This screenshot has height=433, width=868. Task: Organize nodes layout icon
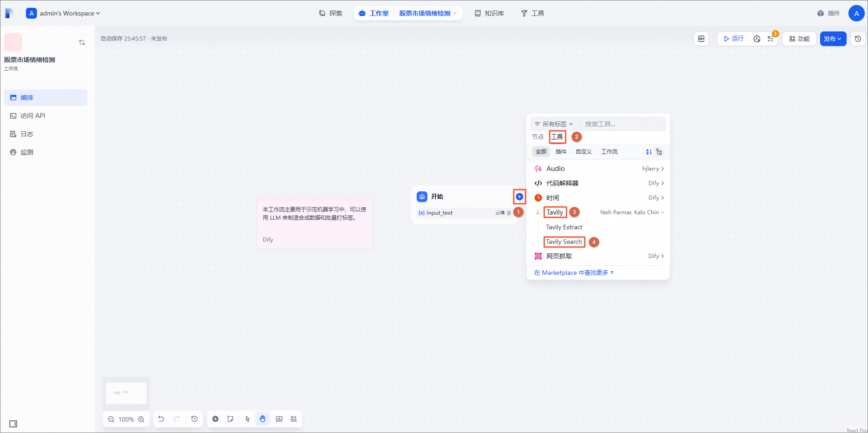pyautogui.click(x=294, y=419)
